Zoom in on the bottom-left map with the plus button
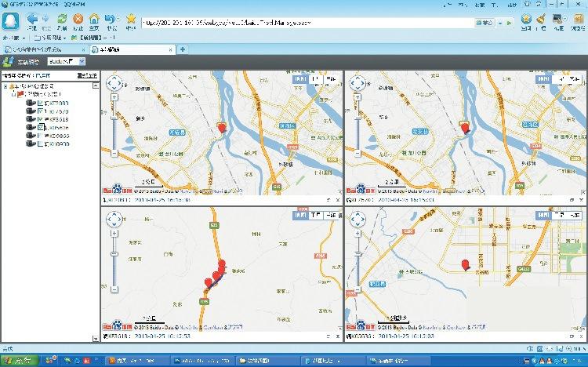 point(114,234)
